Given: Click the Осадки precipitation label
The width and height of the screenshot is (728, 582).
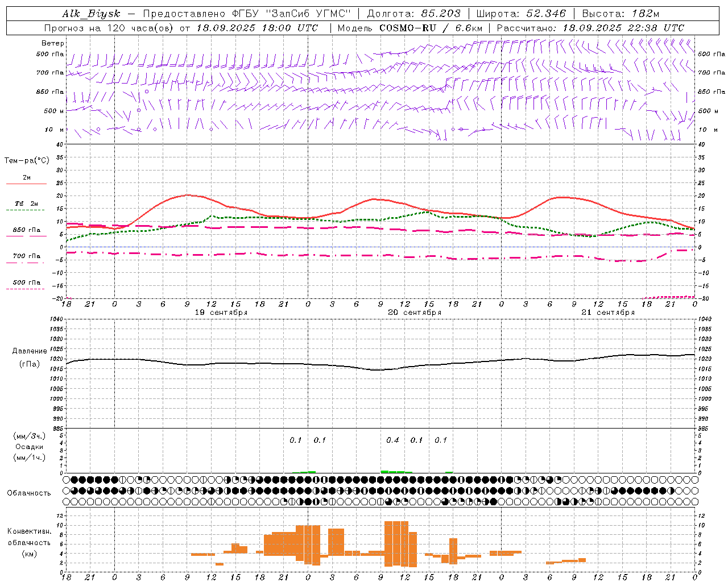Looking at the screenshot, I should click(30, 447).
